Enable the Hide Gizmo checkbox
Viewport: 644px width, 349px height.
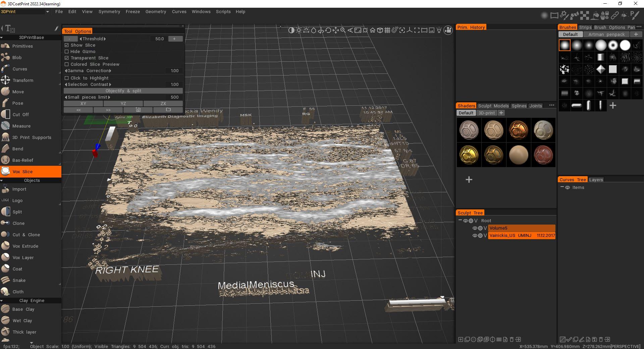[66, 52]
